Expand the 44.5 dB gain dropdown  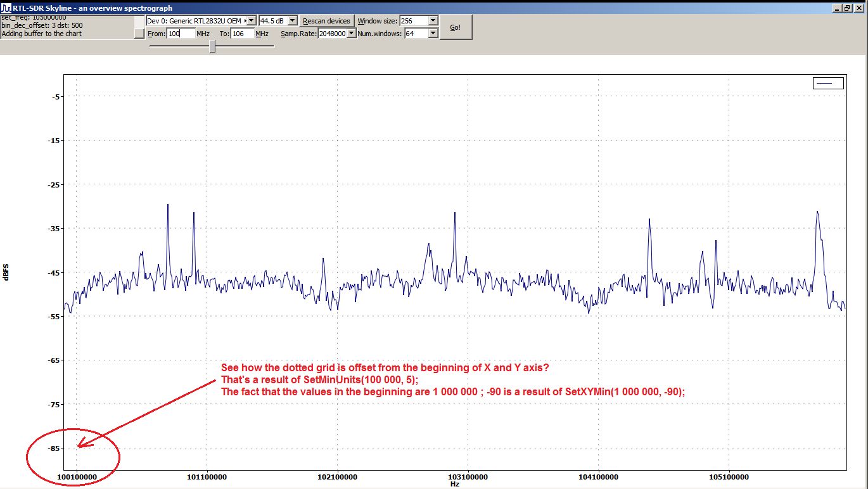click(292, 21)
